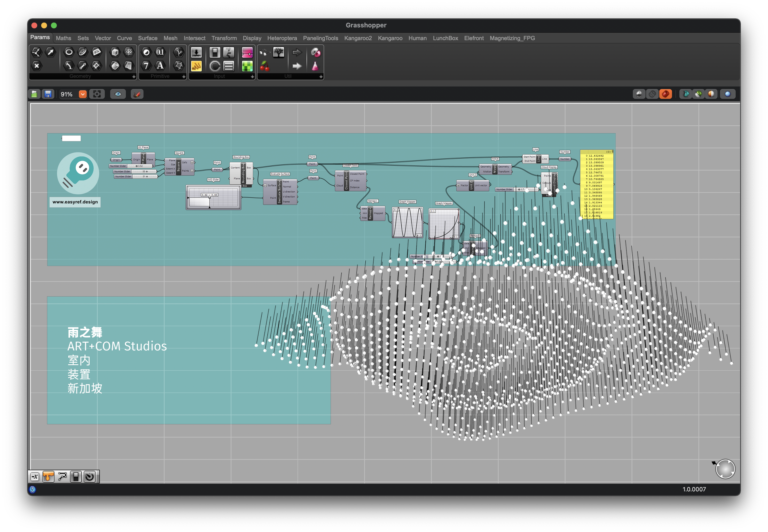Open the 91% zoom level dropdown
The image size is (768, 532).
click(x=83, y=94)
